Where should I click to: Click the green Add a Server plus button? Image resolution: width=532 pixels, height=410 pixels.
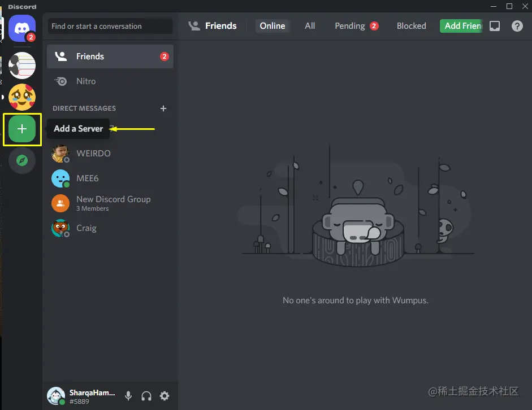pos(22,129)
